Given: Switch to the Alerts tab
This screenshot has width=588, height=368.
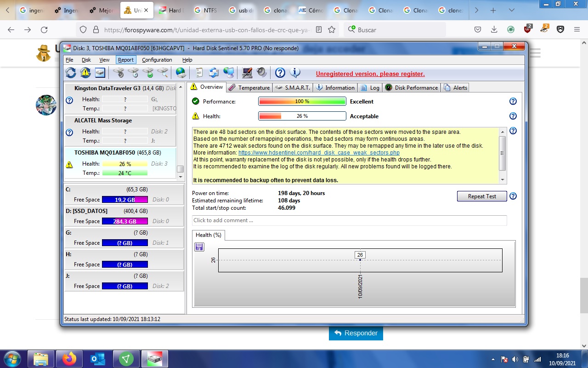Looking at the screenshot, I should pyautogui.click(x=455, y=87).
